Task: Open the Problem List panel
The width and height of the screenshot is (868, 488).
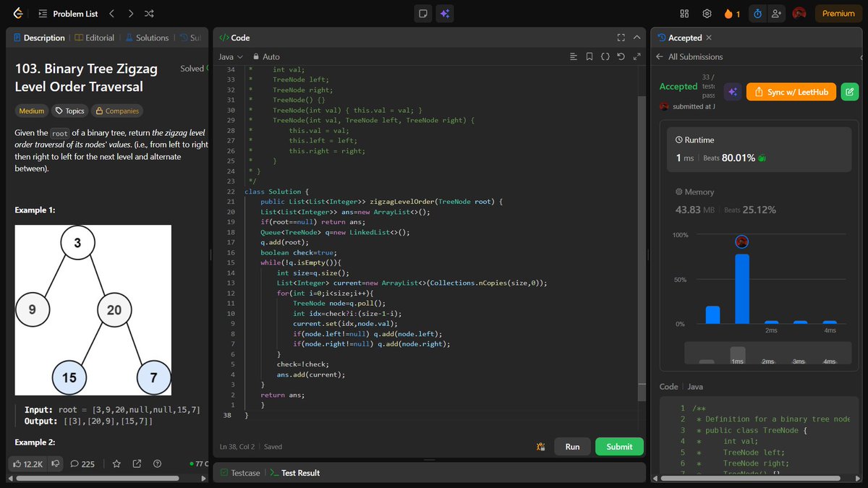Action: (x=67, y=14)
